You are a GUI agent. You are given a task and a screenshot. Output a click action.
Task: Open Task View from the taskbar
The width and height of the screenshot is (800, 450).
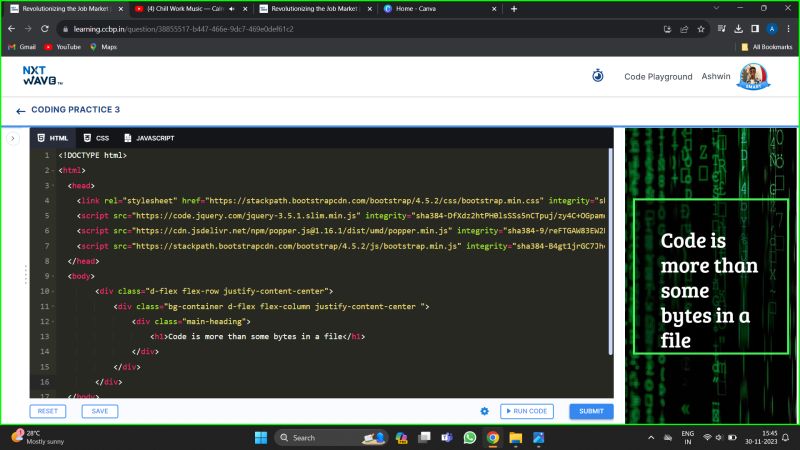pos(424,438)
